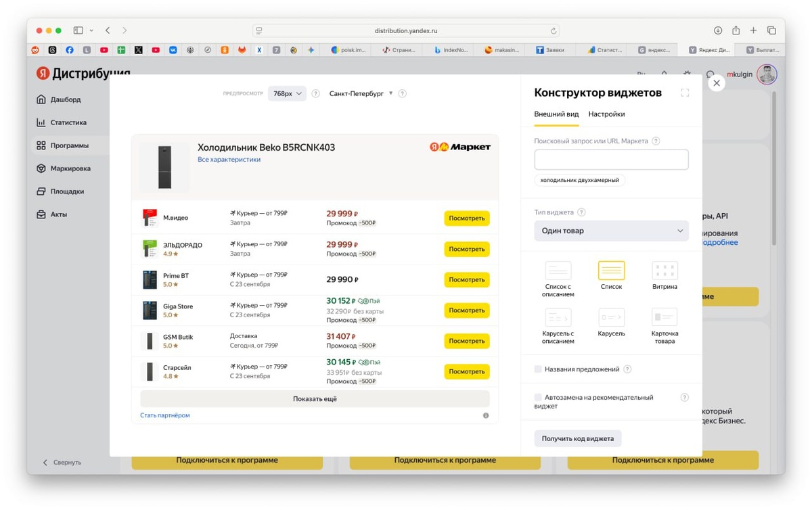The image size is (812, 510).
Task: Pick the 'Карусель' layout icon
Action: coord(611,317)
